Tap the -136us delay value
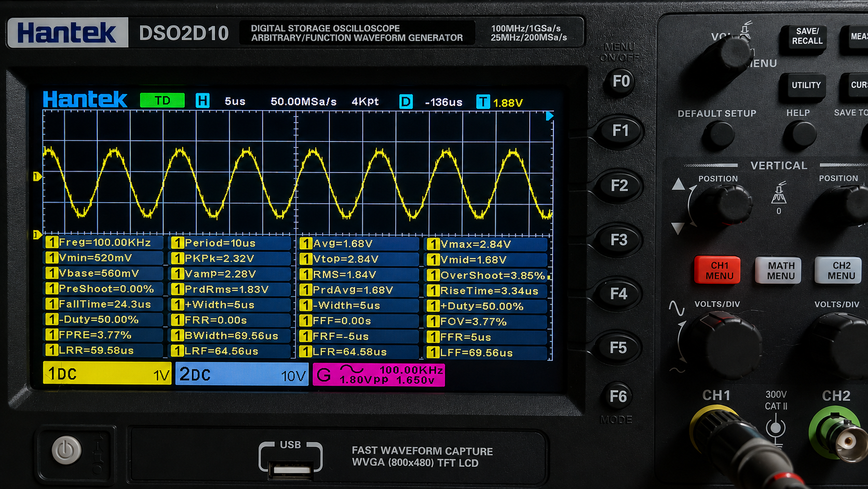 (443, 102)
